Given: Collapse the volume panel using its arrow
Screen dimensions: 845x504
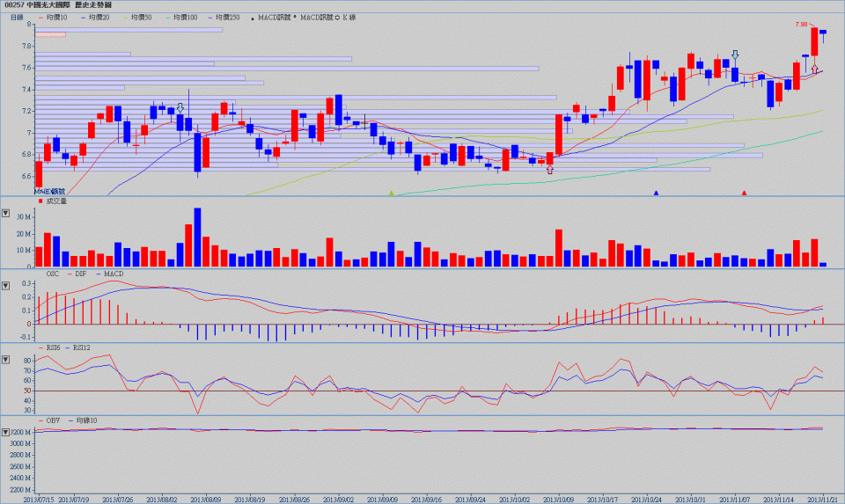Looking at the screenshot, I should pyautogui.click(x=6, y=213).
